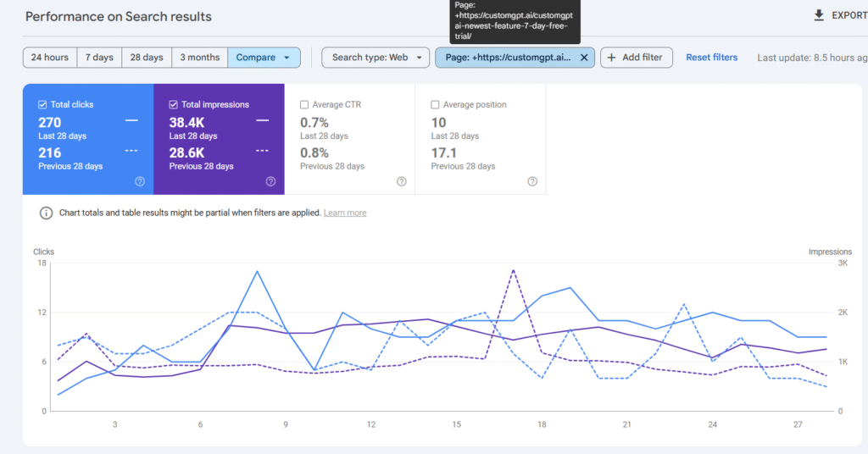Click the Reset filters link

click(711, 58)
